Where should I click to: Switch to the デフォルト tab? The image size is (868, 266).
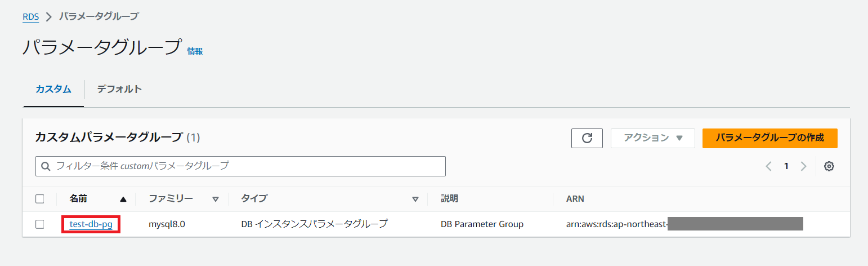pos(119,89)
